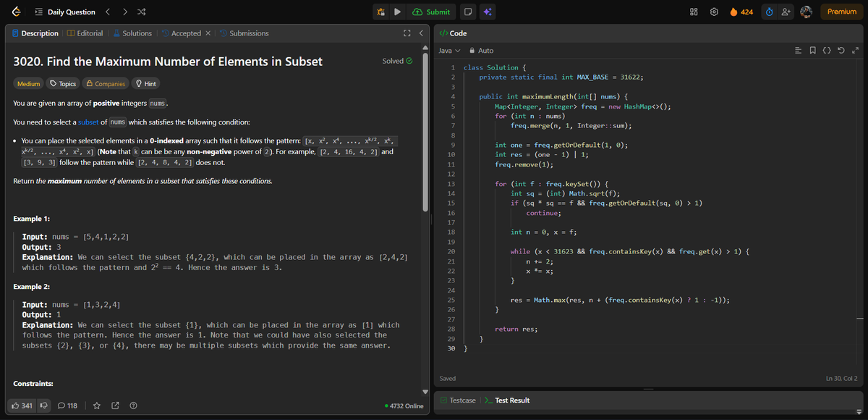The height and width of the screenshot is (420, 868).
Task: Close the Accepted tab
Action: coord(208,33)
